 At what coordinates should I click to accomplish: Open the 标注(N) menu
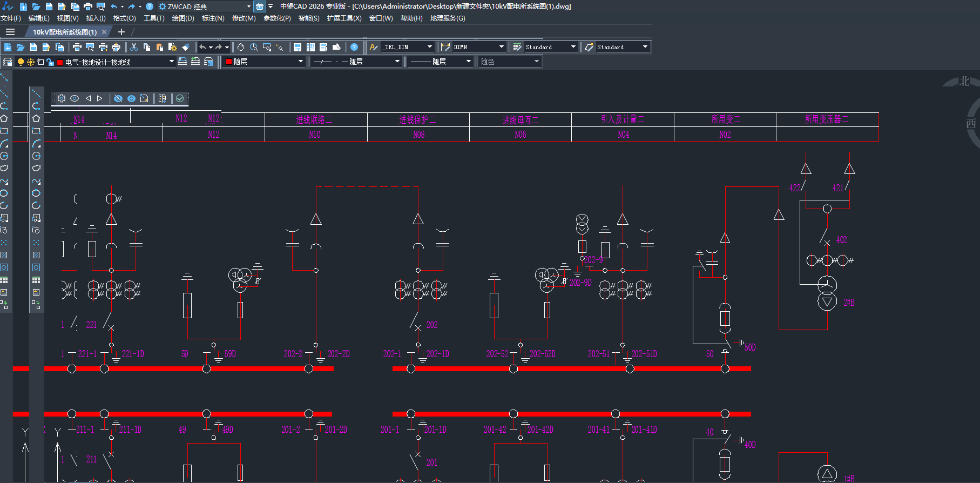(213, 18)
